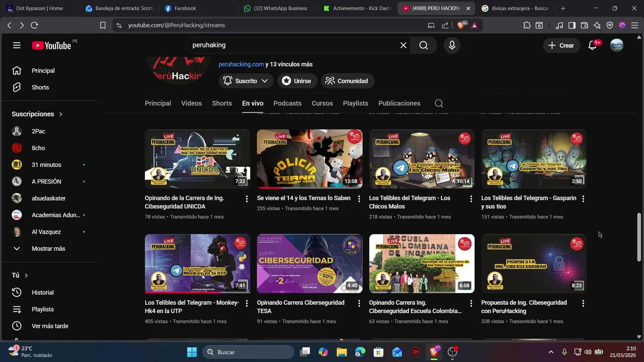
Task: Open options for Gasparin y sus tios video
Action: tap(583, 199)
